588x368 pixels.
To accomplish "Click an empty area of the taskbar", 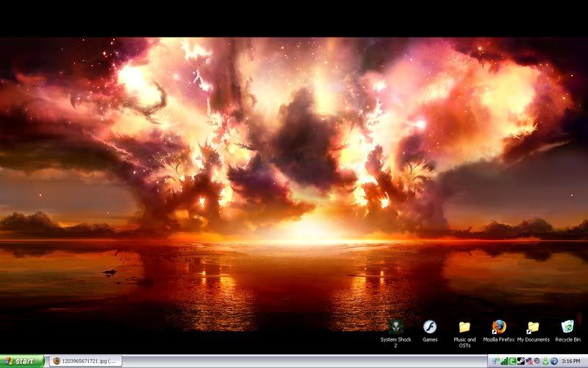I will click(294, 361).
